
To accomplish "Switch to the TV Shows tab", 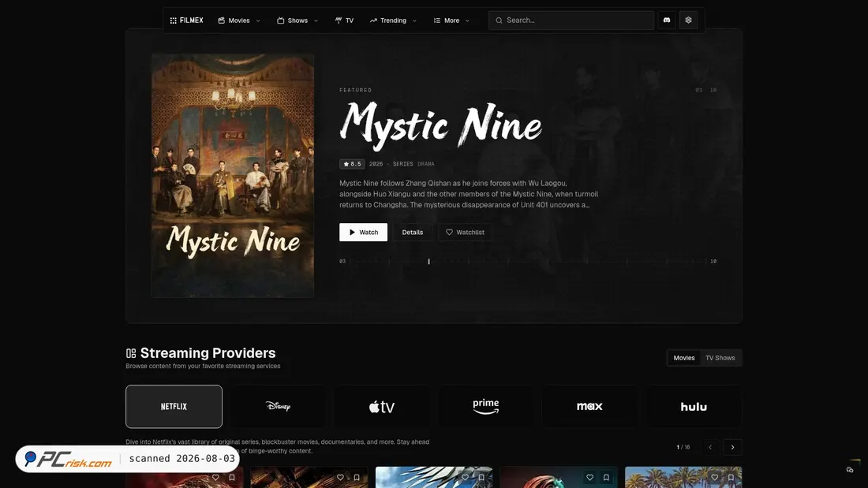I will [720, 358].
